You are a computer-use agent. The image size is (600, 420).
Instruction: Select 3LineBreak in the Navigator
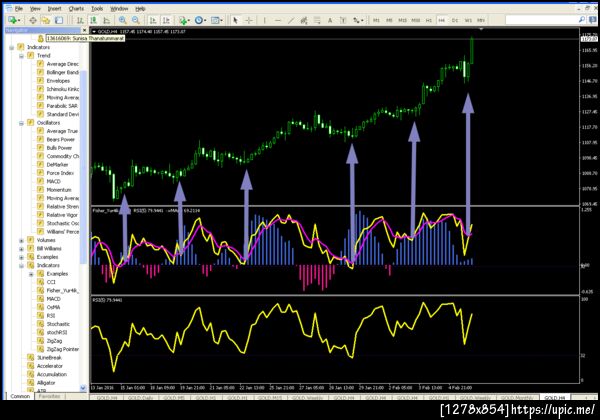pos(49,358)
